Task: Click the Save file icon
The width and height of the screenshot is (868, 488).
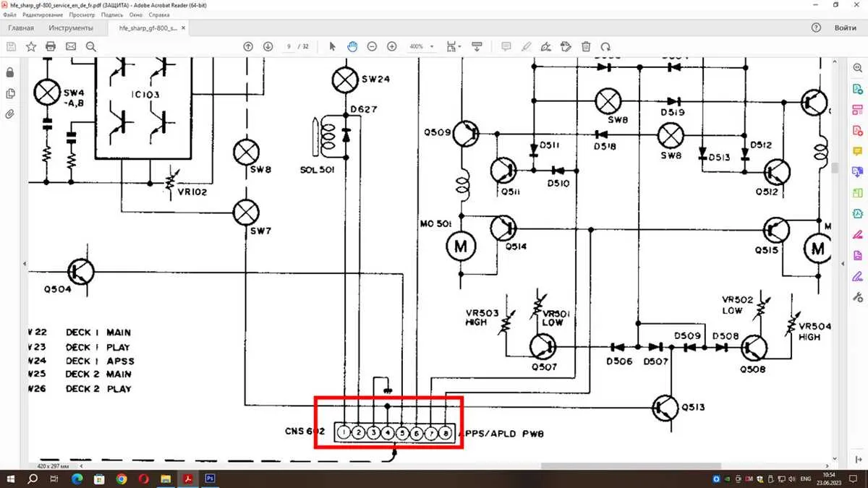Action: [11, 46]
